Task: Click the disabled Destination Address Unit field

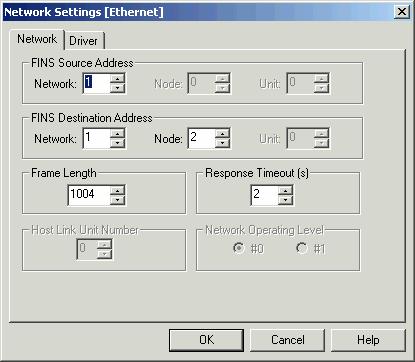Action: 300,138
